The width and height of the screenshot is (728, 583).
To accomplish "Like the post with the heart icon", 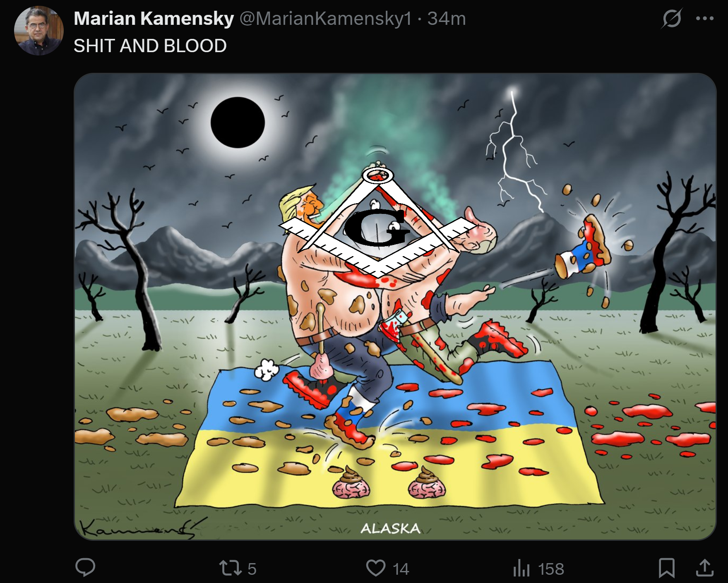I will point(376,568).
